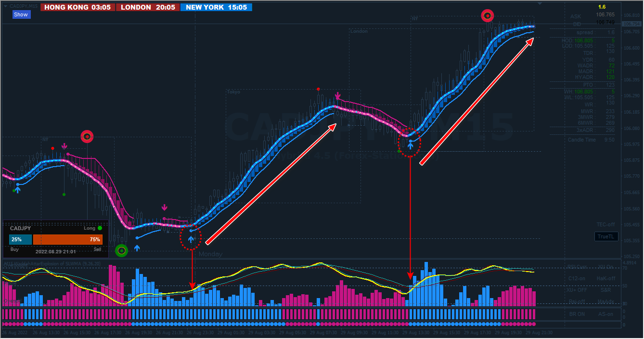
Task: Toggle the TrueTL button
Action: 605,236
